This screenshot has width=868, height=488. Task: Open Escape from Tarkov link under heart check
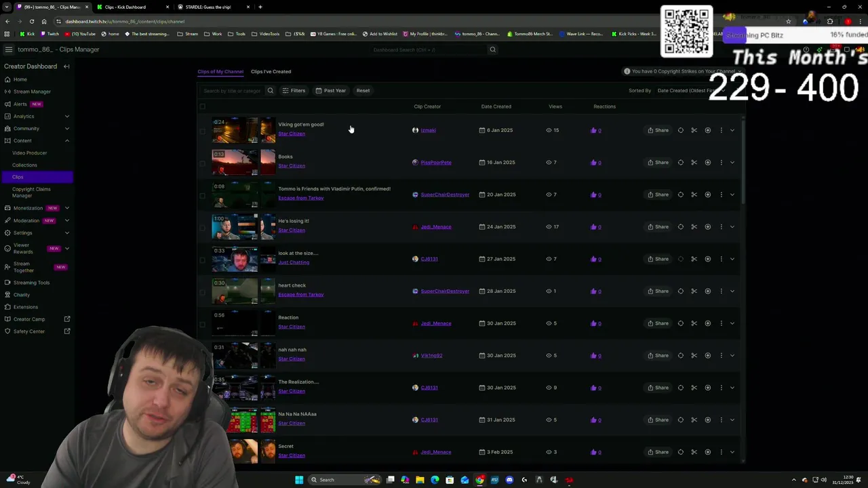pyautogui.click(x=300, y=295)
